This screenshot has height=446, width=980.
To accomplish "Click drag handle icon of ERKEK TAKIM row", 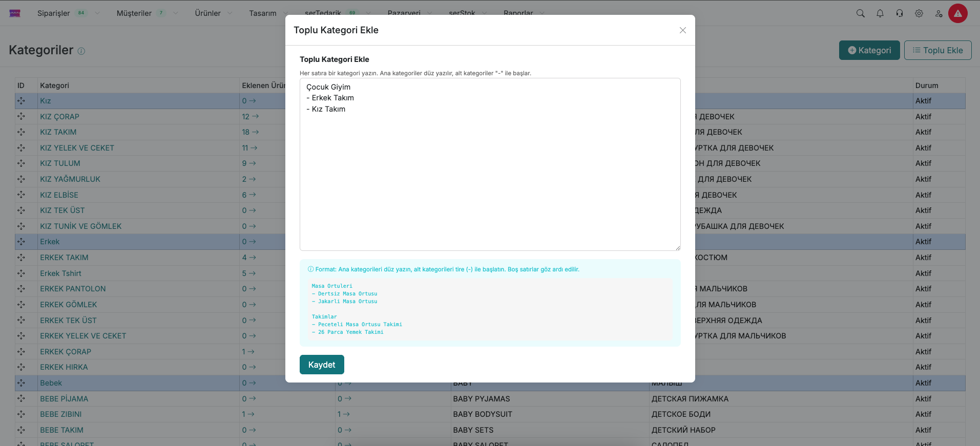I will 21,258.
